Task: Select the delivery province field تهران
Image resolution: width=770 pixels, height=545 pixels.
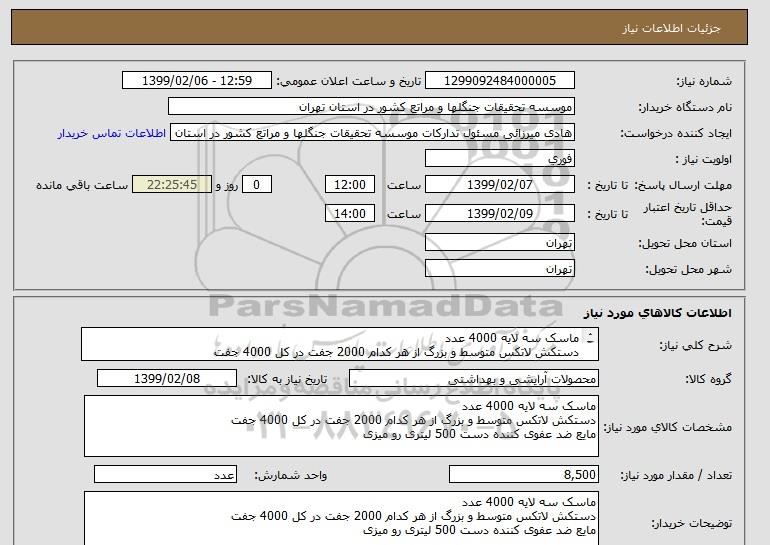Action: pos(499,243)
